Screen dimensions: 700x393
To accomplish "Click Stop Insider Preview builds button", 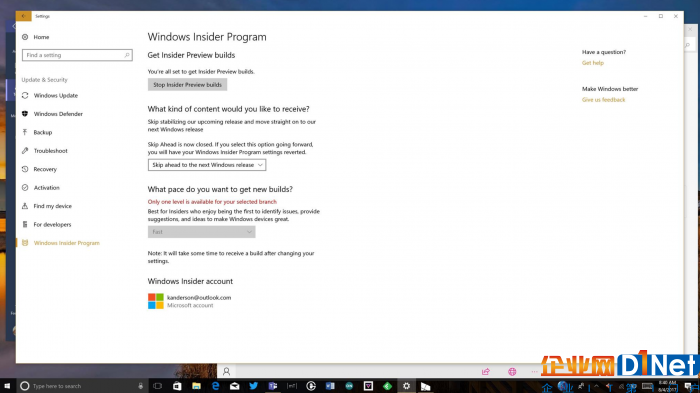I will point(188,84).
